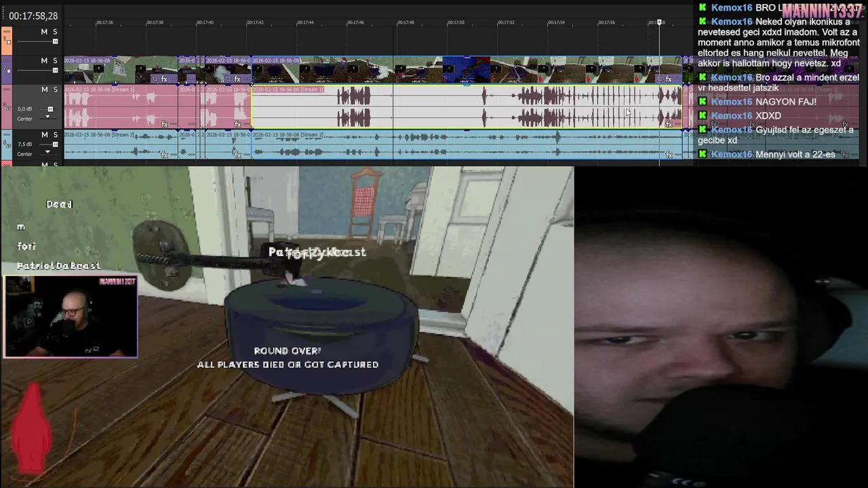The width and height of the screenshot is (868, 488).
Task: Select white highlighted Stream 1 audio event
Action: click(x=467, y=106)
